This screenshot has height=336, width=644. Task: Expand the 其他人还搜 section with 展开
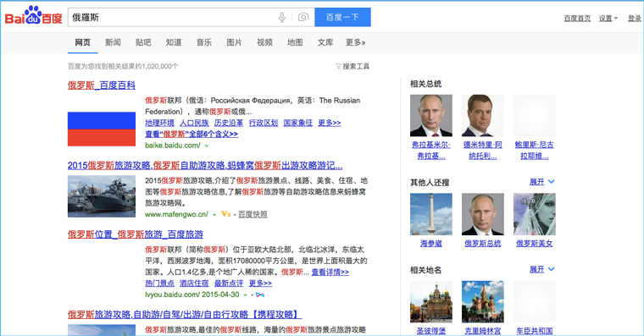click(541, 182)
